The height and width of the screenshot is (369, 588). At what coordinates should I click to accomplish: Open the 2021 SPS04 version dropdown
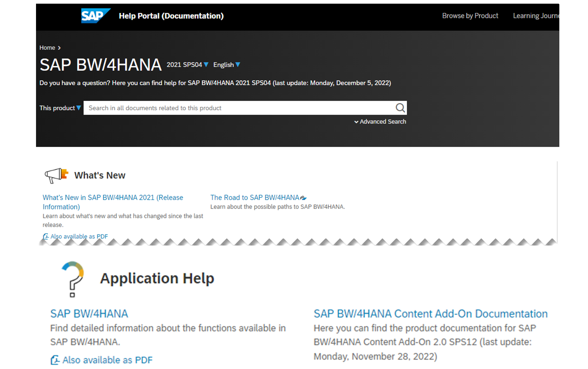click(x=187, y=65)
